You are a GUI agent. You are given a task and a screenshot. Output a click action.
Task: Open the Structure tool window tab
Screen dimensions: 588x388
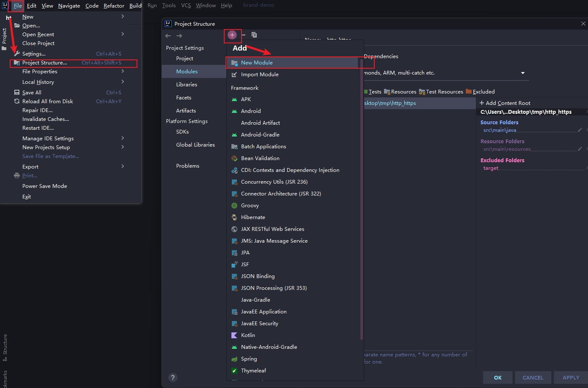[5, 348]
